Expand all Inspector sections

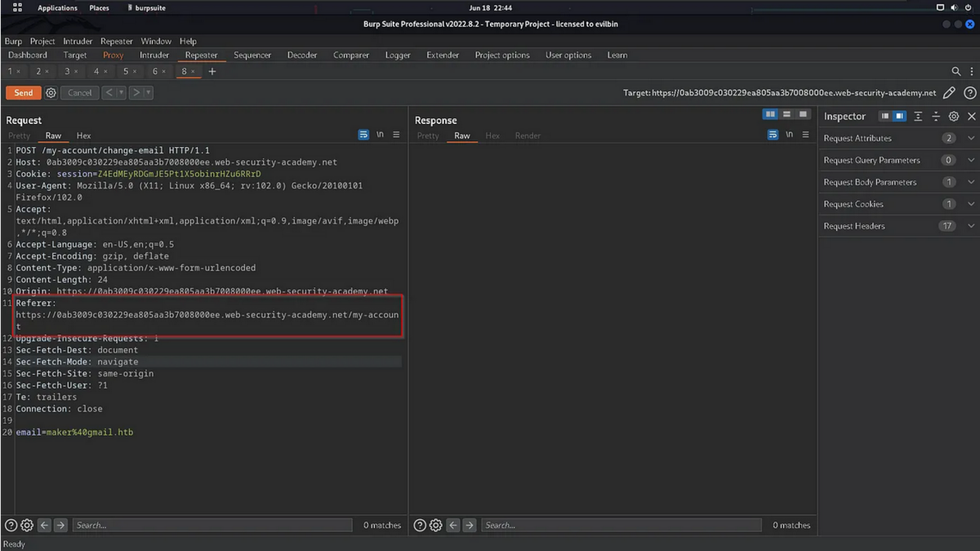(919, 117)
